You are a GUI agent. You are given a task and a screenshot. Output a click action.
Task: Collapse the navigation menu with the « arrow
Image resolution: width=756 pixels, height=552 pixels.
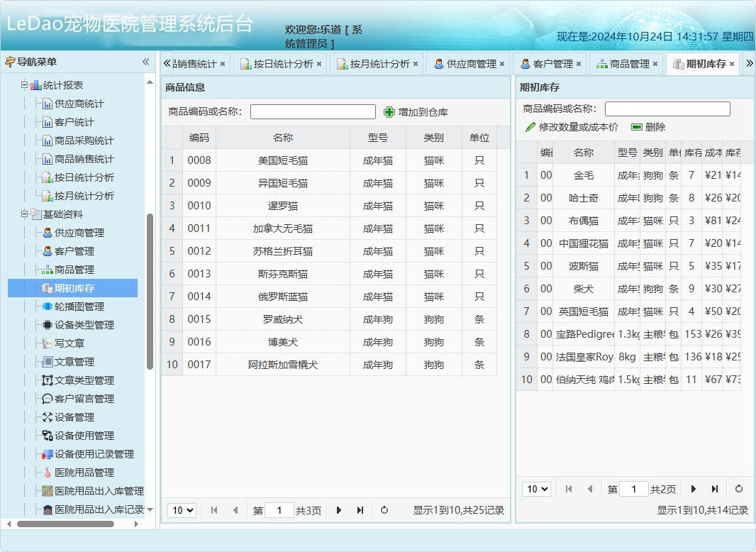click(x=145, y=62)
